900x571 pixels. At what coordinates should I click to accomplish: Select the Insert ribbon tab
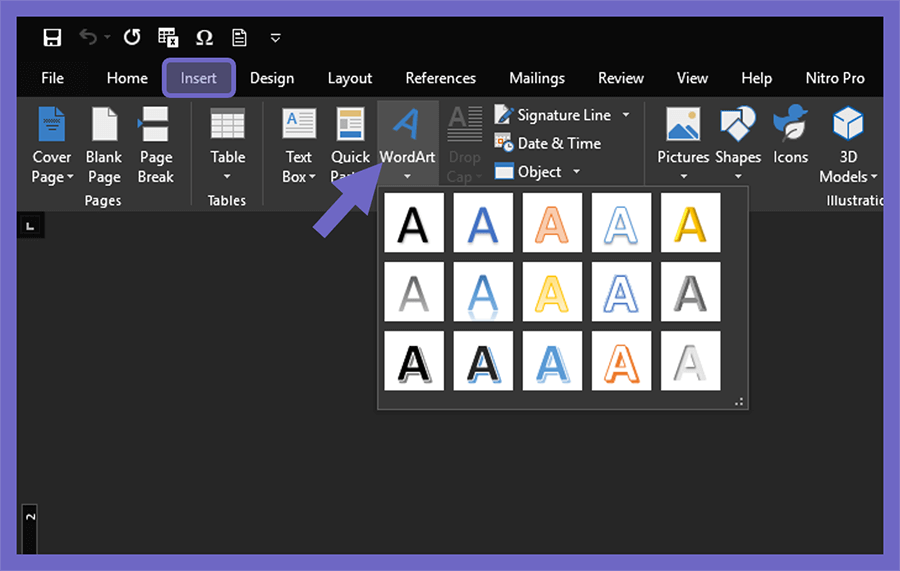tap(199, 78)
